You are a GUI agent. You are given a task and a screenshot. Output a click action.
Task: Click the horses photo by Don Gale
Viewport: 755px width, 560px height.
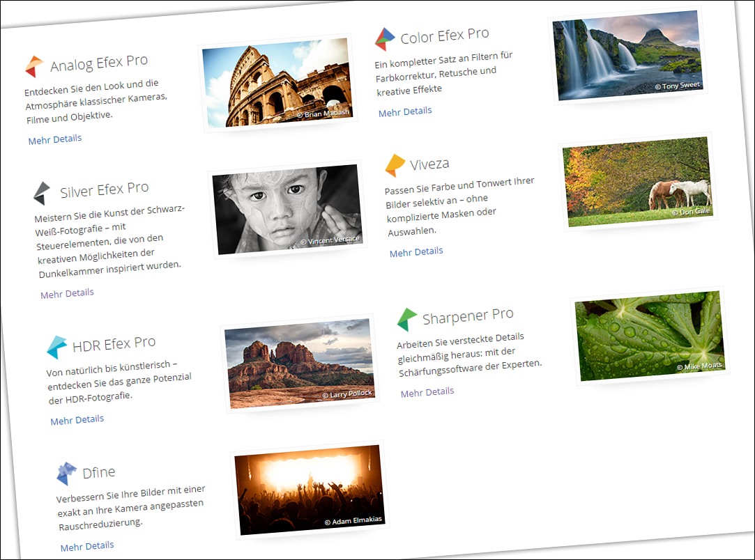point(639,182)
